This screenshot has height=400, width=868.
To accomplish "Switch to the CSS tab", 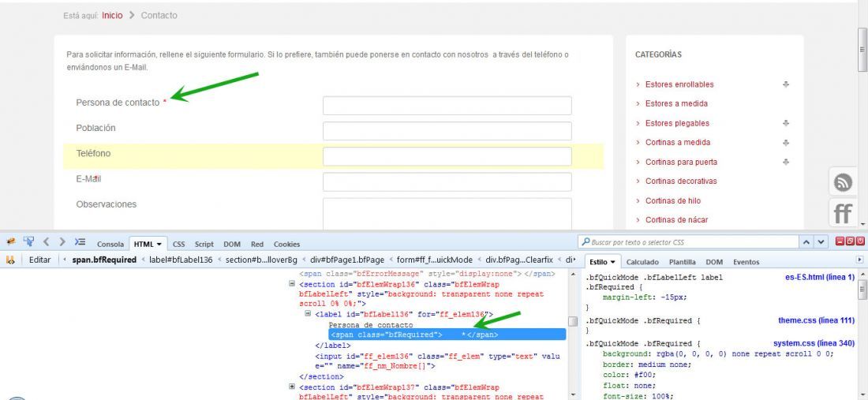I will coord(179,244).
